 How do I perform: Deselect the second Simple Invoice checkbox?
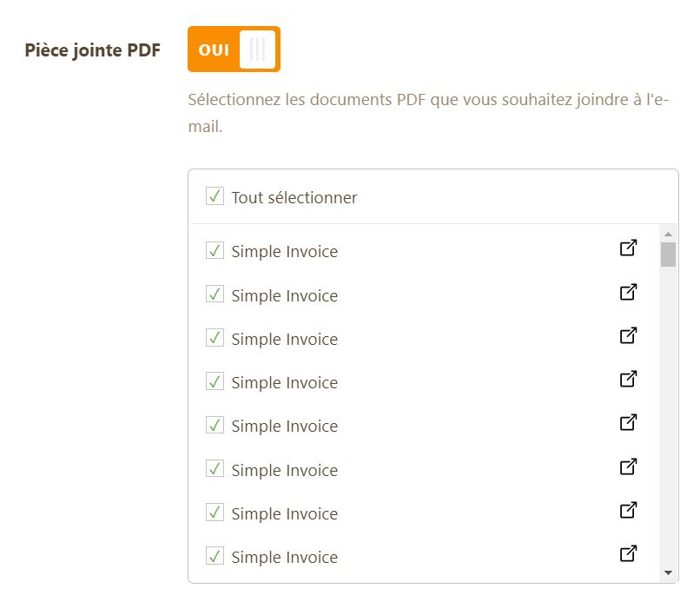(215, 294)
